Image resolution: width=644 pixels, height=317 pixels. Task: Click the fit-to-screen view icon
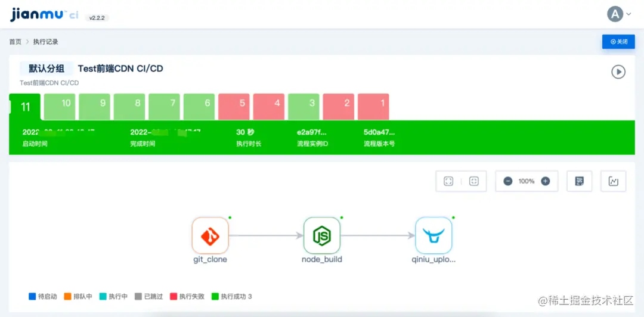pyautogui.click(x=448, y=181)
